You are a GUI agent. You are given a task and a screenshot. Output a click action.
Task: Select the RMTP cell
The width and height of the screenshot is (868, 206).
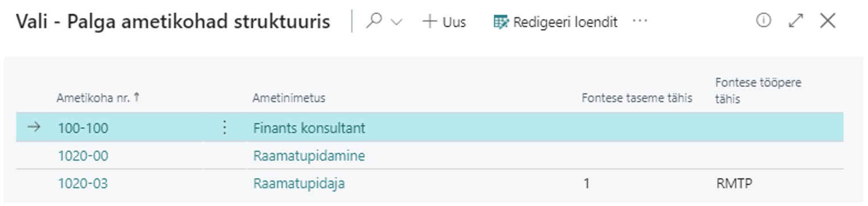pos(735,184)
